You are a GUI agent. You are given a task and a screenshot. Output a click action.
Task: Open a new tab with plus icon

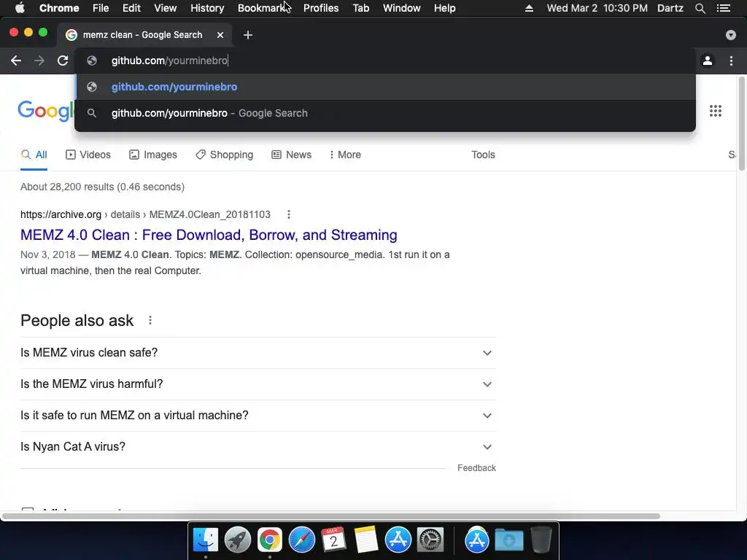pyautogui.click(x=248, y=35)
